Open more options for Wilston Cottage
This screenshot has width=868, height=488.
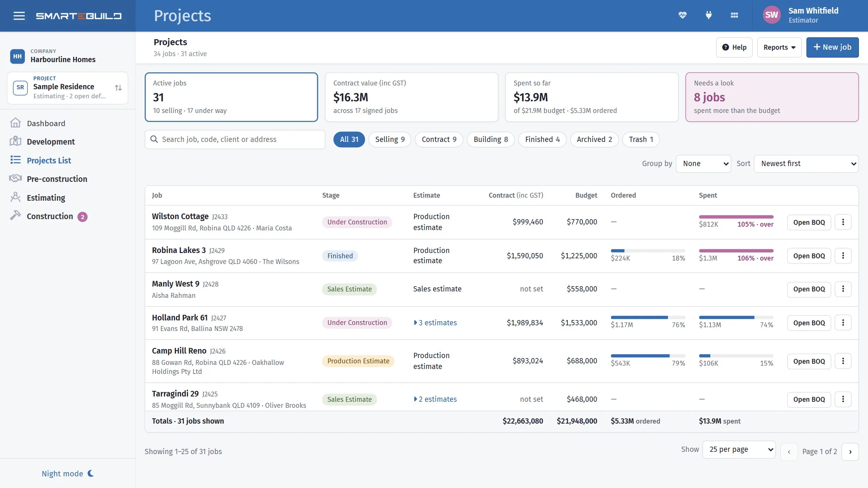[843, 222]
